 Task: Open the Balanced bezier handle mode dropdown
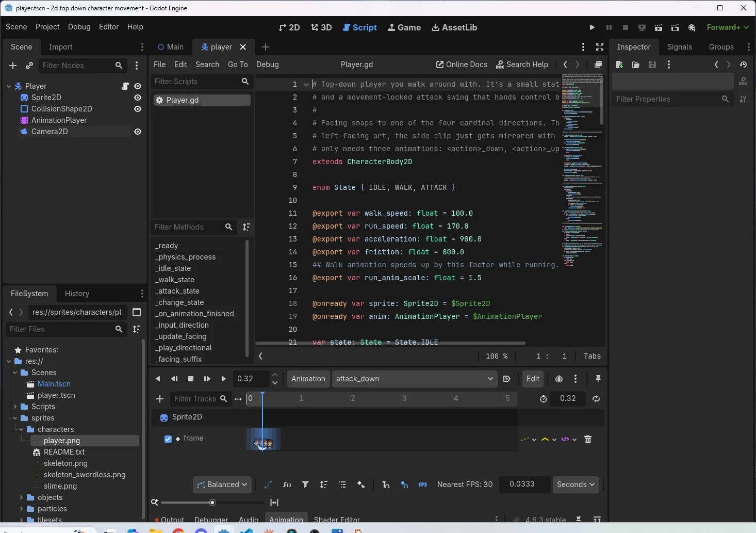click(x=222, y=484)
